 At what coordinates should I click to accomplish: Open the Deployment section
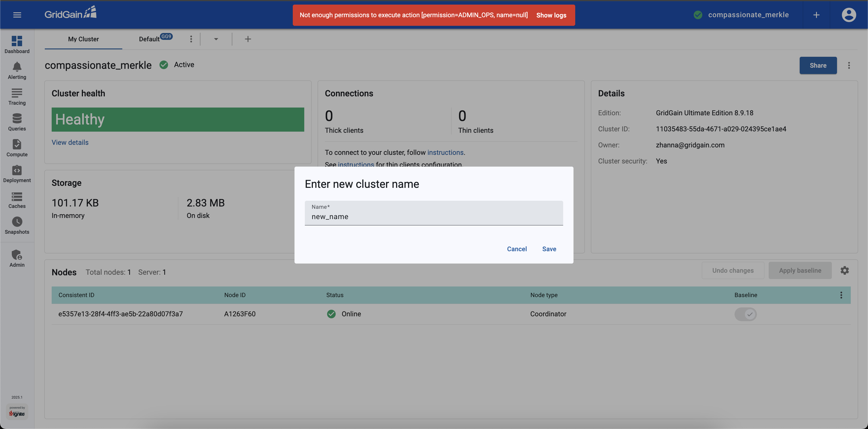coord(17,174)
